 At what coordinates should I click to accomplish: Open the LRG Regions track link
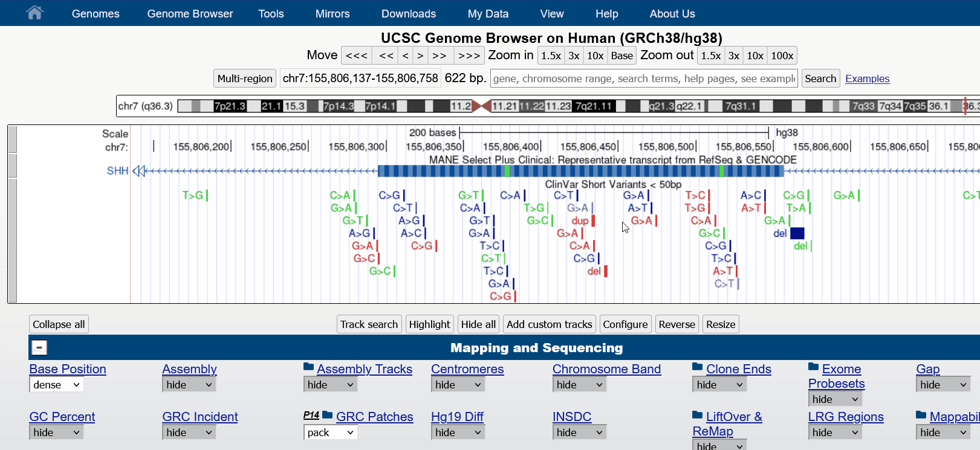(x=846, y=417)
